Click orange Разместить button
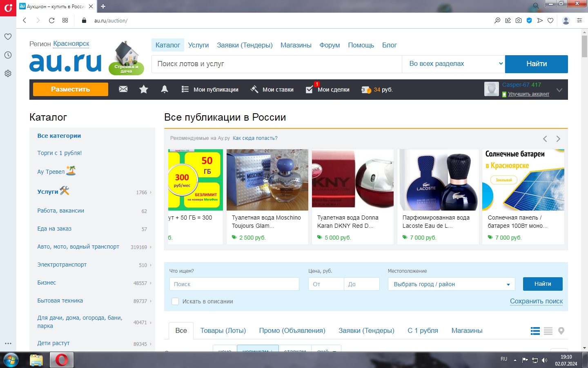This screenshot has width=588, height=368. click(x=71, y=89)
